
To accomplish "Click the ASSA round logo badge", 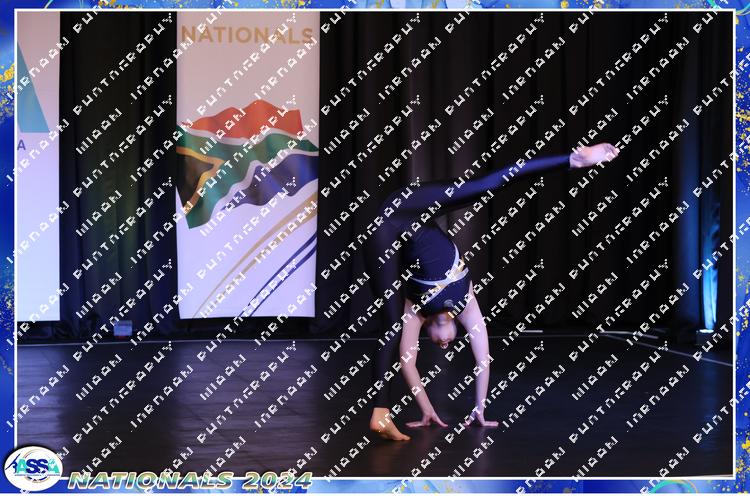I will pos(33,468).
